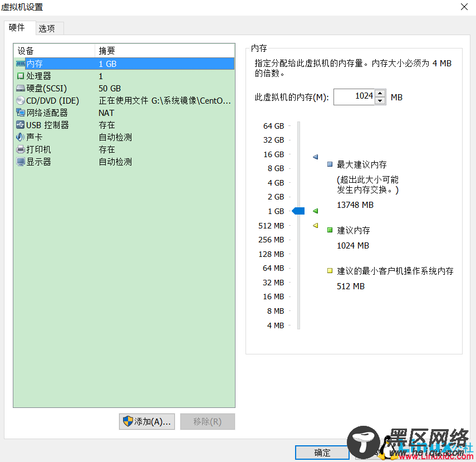Select the 处理器 device row
476x462 pixels.
(125, 76)
